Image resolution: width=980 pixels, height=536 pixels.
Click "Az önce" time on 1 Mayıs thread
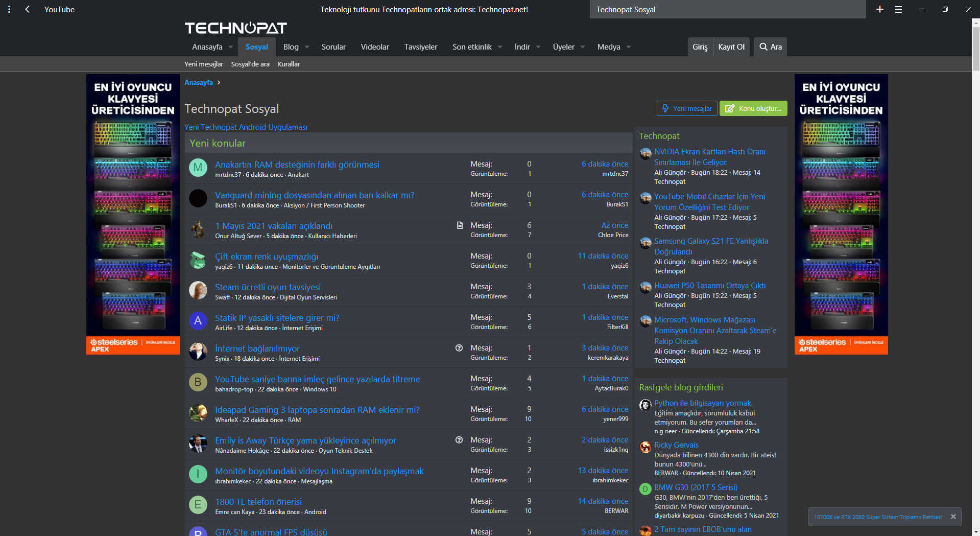pyautogui.click(x=615, y=225)
